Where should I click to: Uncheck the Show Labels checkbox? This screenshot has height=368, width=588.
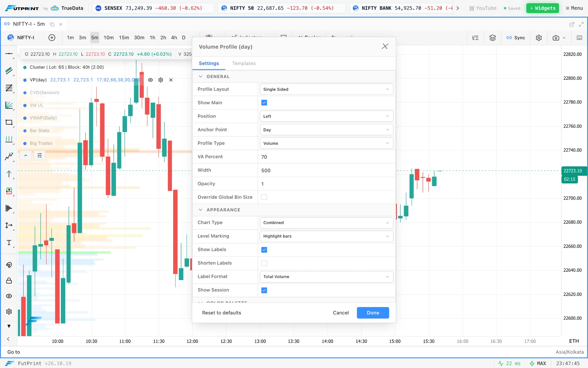264,250
